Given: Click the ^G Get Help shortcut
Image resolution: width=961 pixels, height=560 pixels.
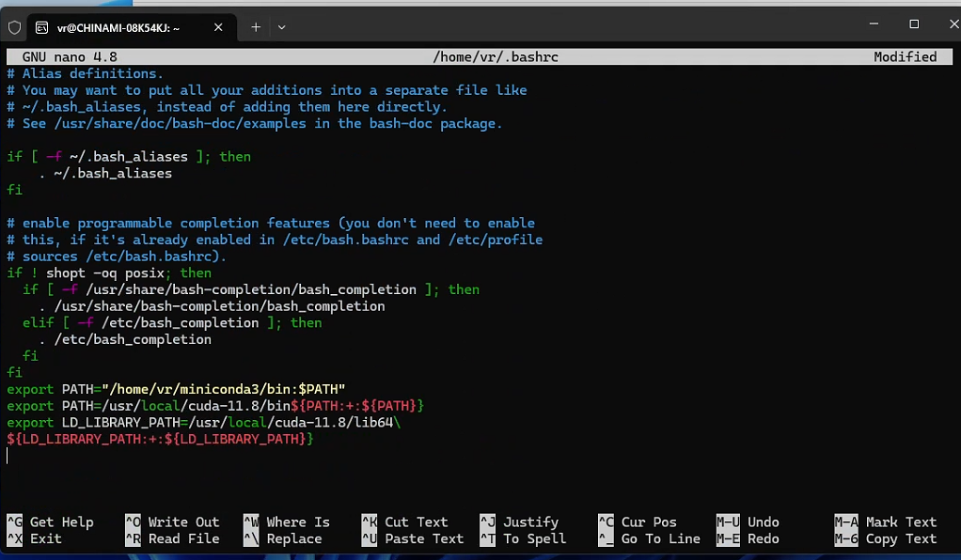Looking at the screenshot, I should tap(50, 522).
